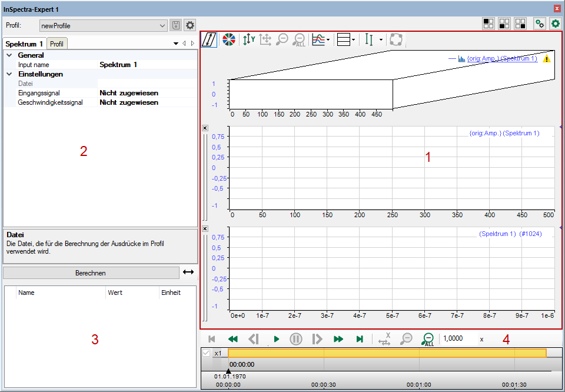Click the stacked rows layout icon
This screenshot has height=392, width=565.
tap(343, 39)
